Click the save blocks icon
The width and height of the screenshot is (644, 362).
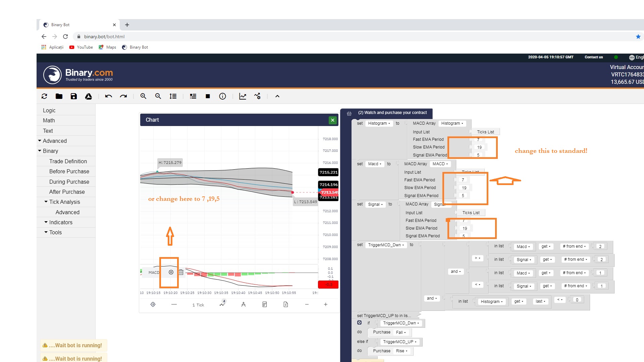[x=73, y=97]
